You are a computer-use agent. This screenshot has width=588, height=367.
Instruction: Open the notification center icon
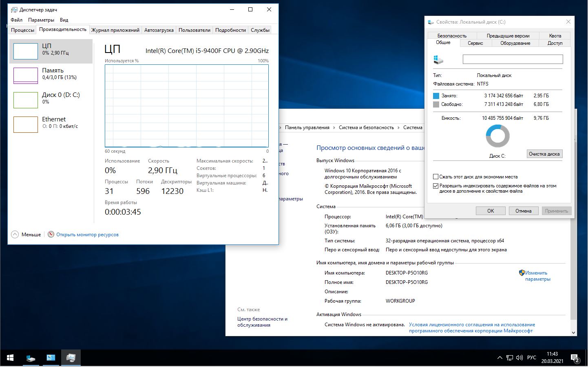(x=575, y=358)
